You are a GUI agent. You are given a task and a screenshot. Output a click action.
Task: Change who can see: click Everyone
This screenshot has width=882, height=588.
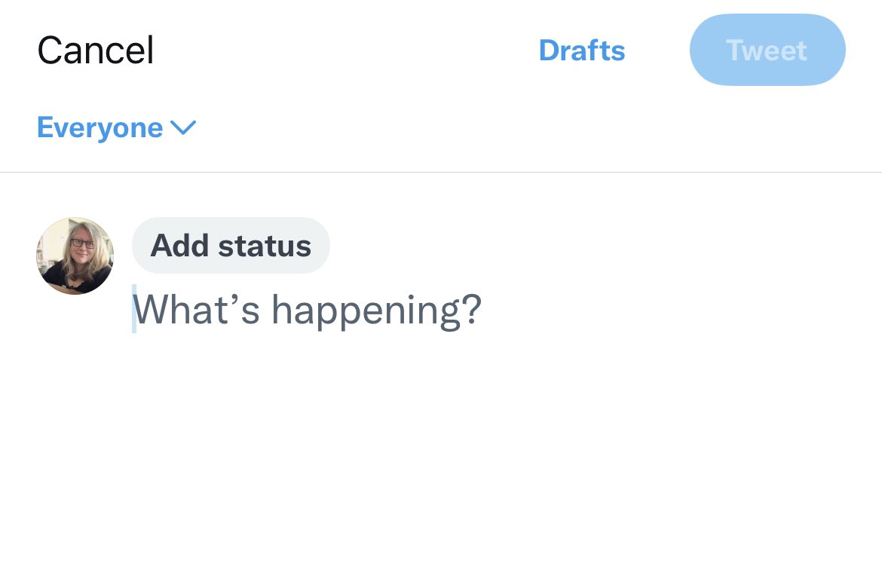coord(100,128)
